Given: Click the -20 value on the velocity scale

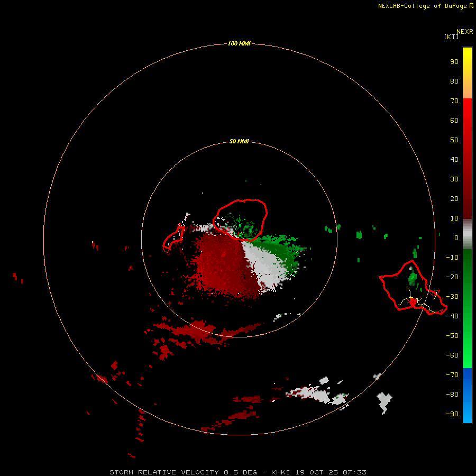Looking at the screenshot, I should [x=452, y=277].
